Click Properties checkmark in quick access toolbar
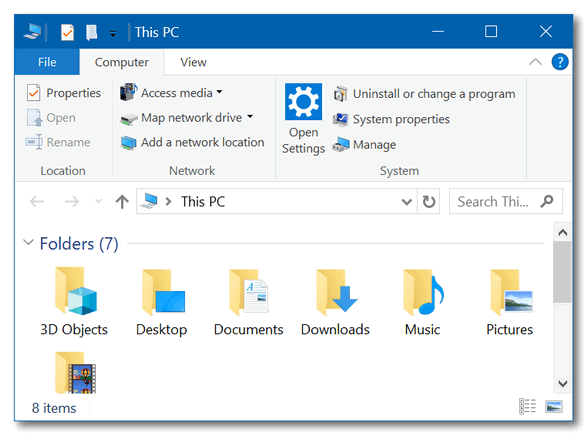Viewport: 588px width, 436px height. pos(67,33)
